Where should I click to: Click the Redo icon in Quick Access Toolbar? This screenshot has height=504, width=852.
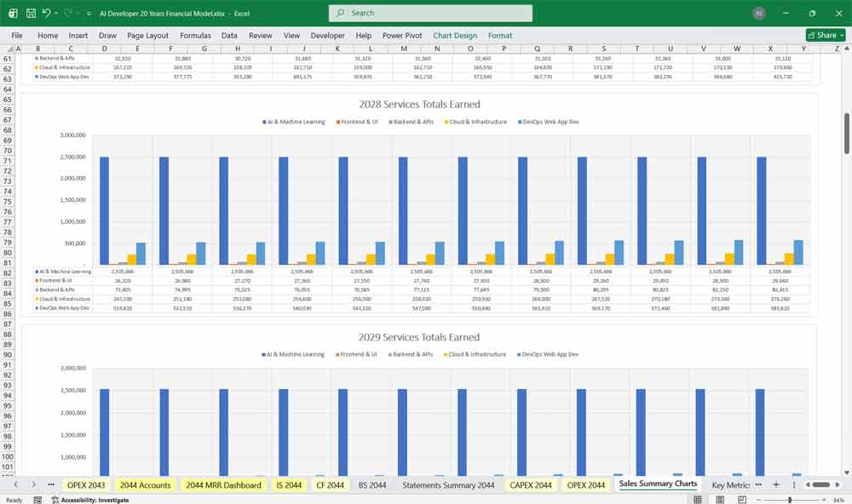click(66, 13)
